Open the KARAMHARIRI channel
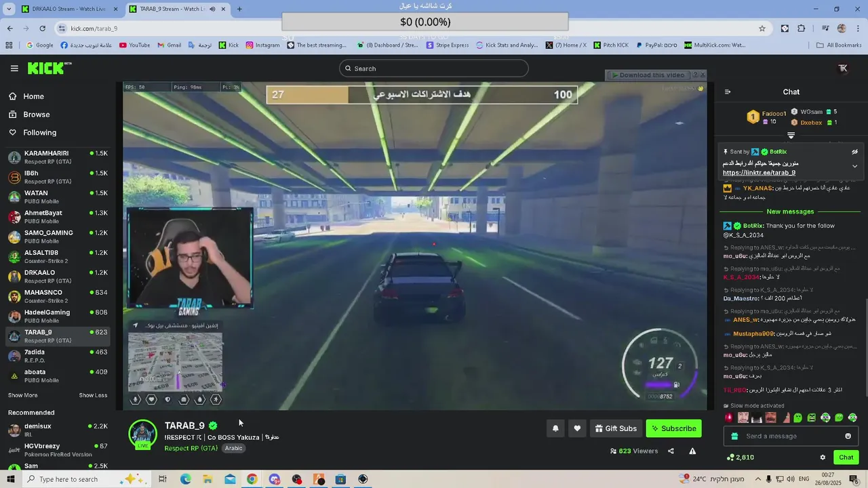 (58, 157)
